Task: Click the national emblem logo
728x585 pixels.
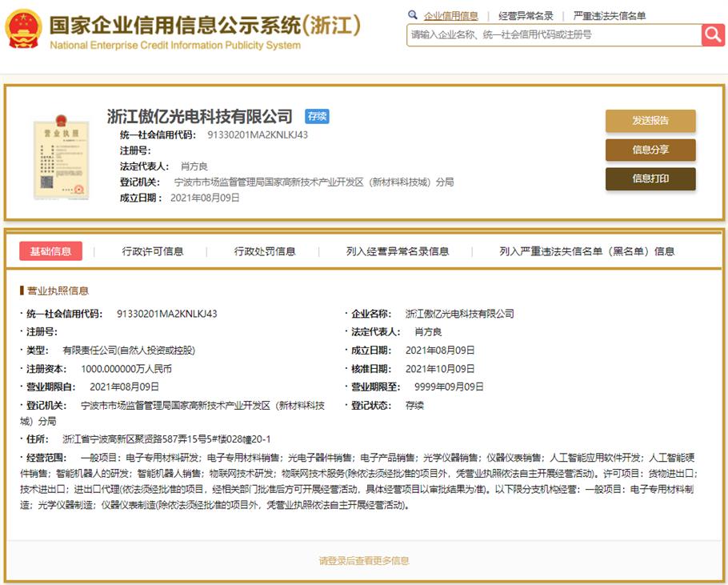Action: [x=23, y=30]
